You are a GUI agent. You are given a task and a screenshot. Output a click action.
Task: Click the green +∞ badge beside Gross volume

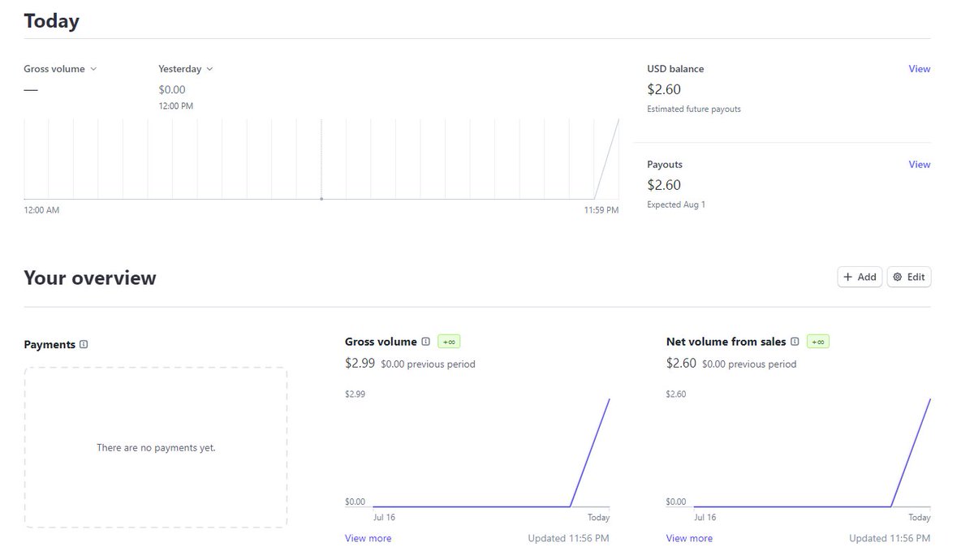448,341
